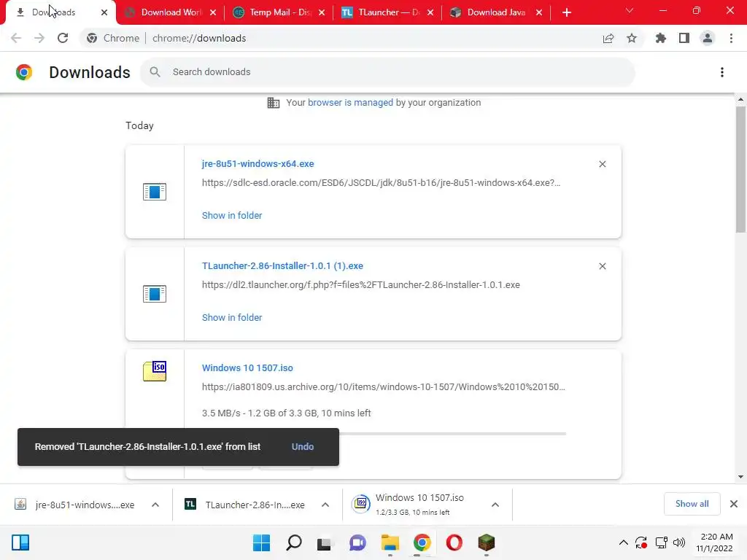This screenshot has height=560, width=747.
Task: Close the TLauncher tab
Action: tap(430, 12)
